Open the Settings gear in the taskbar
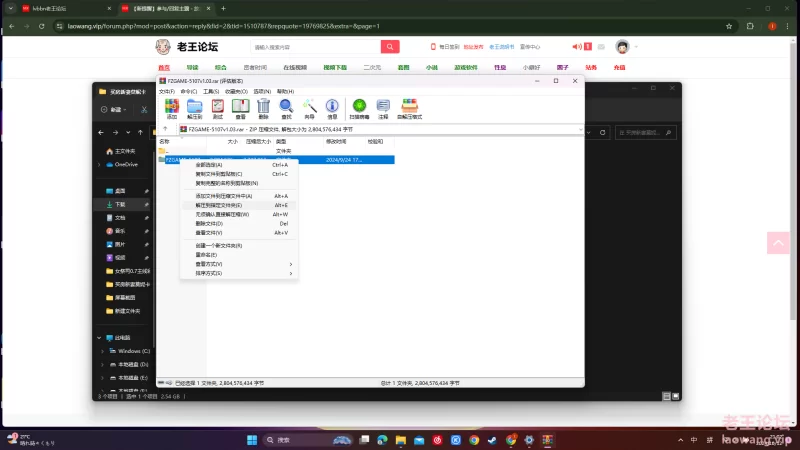 coord(529,440)
